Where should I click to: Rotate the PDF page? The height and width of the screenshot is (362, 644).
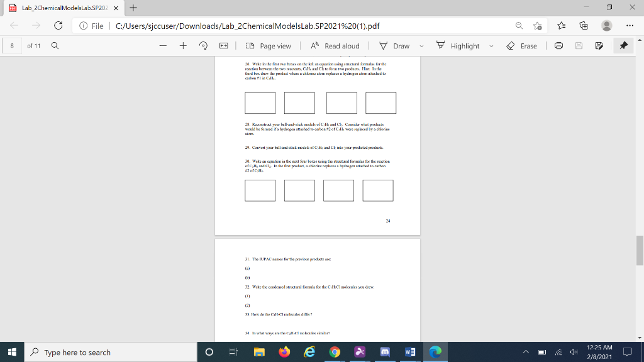tap(203, 45)
